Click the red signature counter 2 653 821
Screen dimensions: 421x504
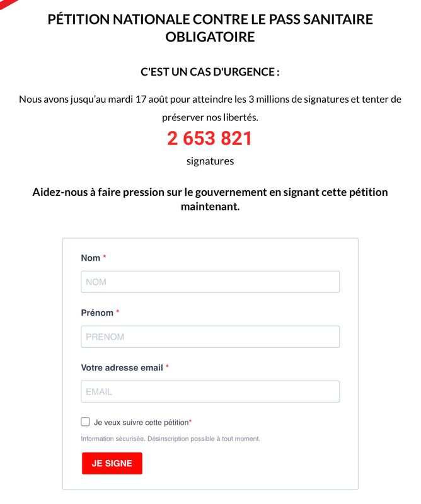coord(209,139)
